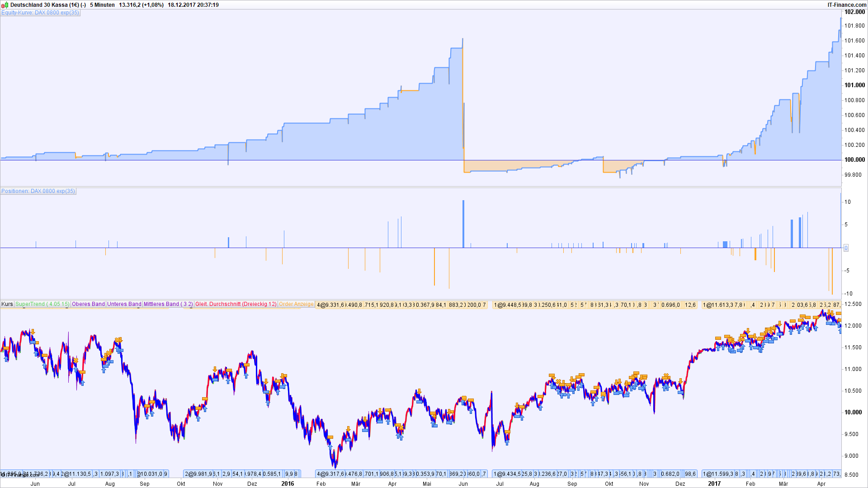This screenshot has width=868, height=488.
Task: Click the candlestick chart-style icon
Action: point(5,5)
